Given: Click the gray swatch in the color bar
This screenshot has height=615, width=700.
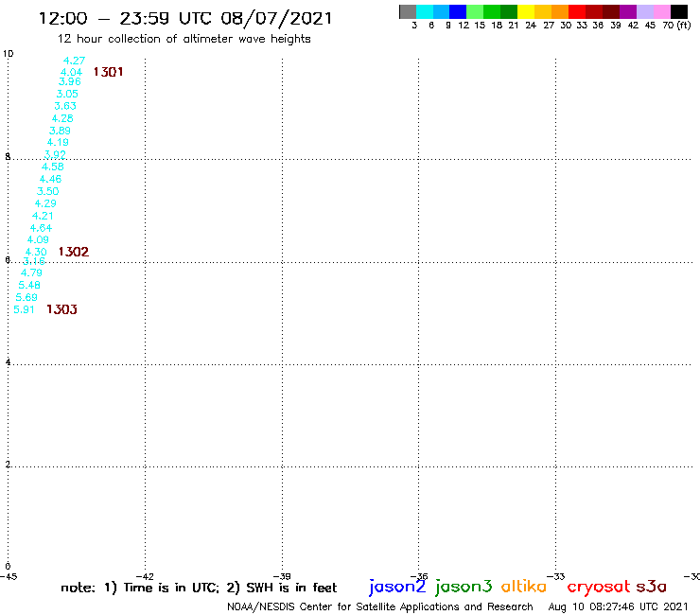Looking at the screenshot, I should (x=408, y=11).
